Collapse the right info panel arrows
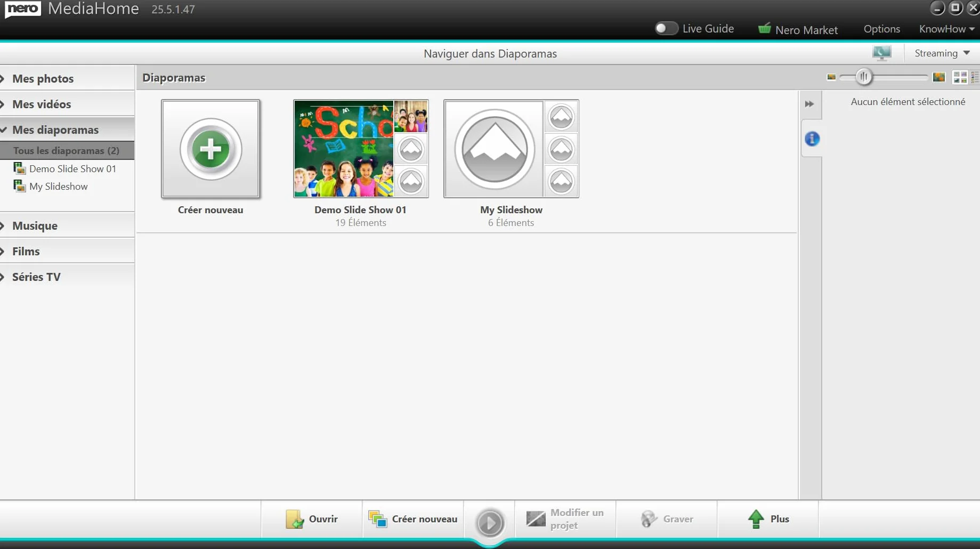 809,104
